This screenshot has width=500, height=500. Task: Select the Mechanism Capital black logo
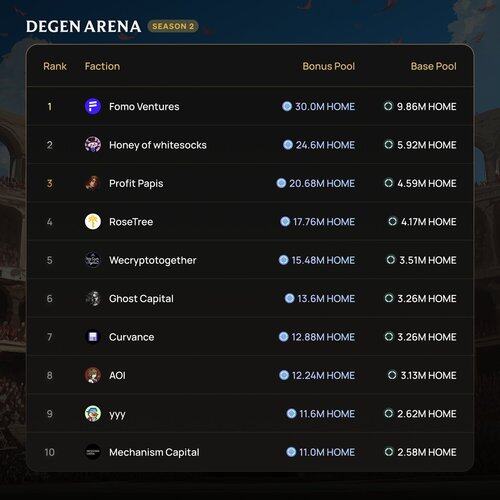point(93,452)
